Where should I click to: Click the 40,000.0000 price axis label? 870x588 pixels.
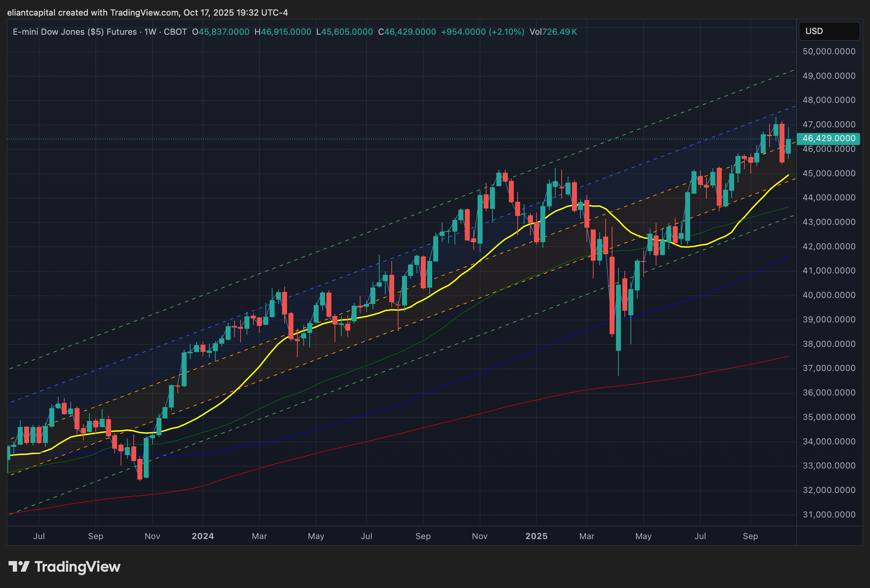click(x=829, y=295)
